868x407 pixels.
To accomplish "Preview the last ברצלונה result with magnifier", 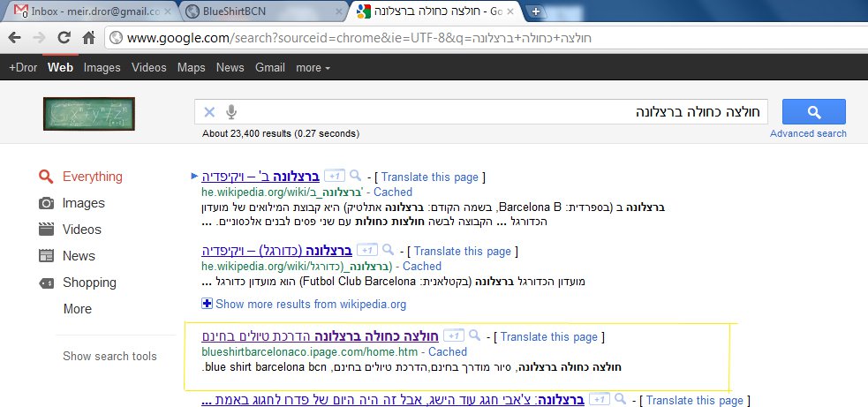I will click(x=621, y=399).
